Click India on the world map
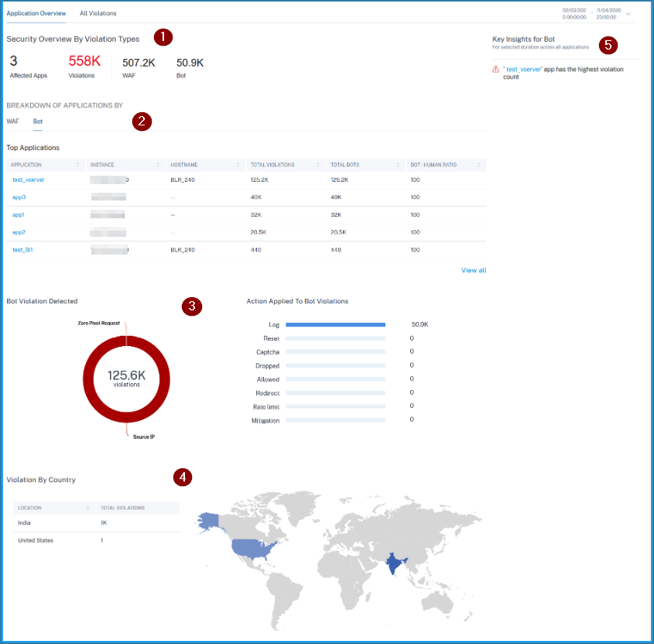The width and height of the screenshot is (654, 644). 393,563
